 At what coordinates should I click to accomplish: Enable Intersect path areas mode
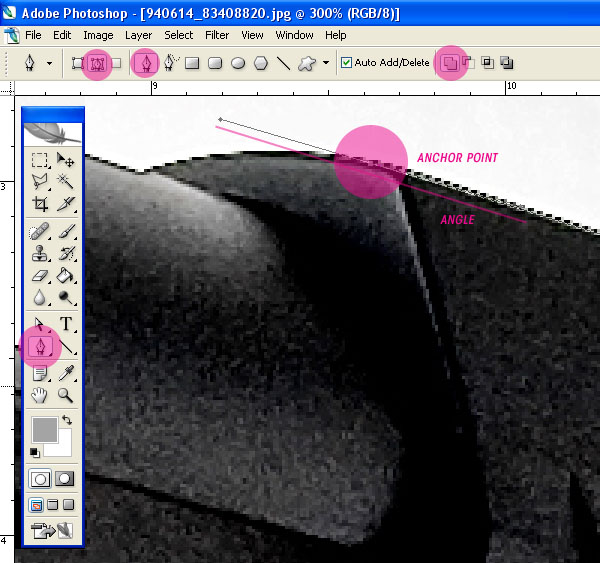[488, 63]
